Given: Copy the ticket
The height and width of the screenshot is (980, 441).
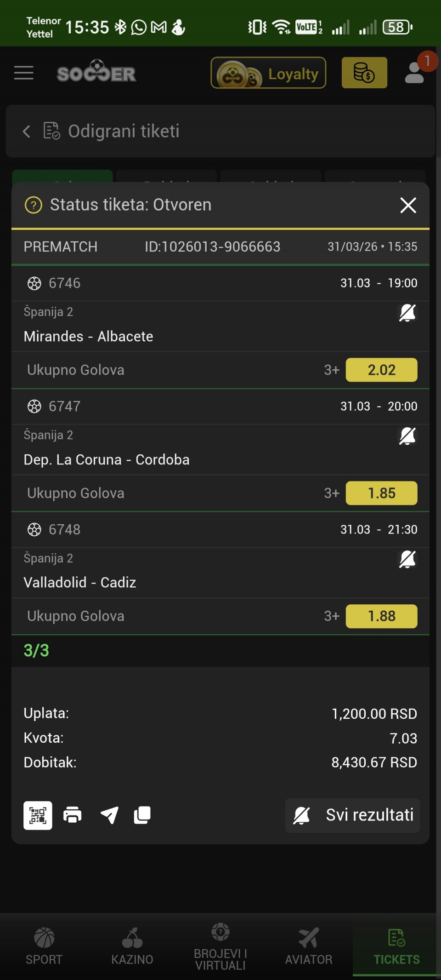Looking at the screenshot, I should 142,815.
